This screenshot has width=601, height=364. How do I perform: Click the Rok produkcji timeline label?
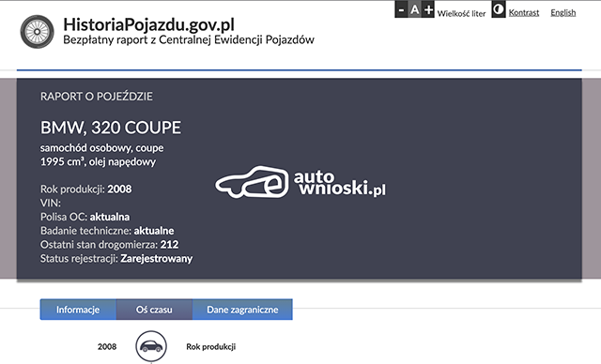tap(210, 347)
